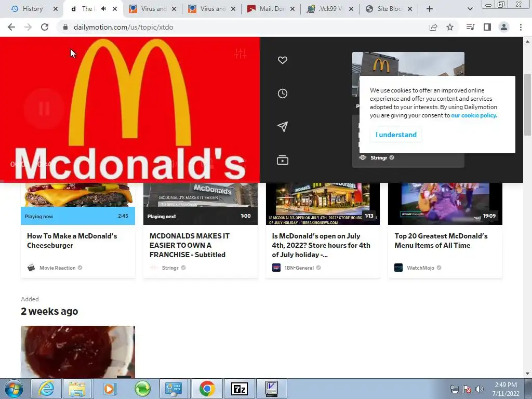Switch to the first Virus and tab
The image size is (532, 399).
(x=153, y=9)
